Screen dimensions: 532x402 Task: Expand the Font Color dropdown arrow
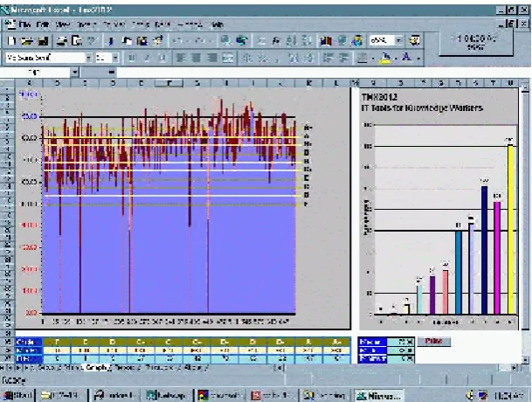418,59
